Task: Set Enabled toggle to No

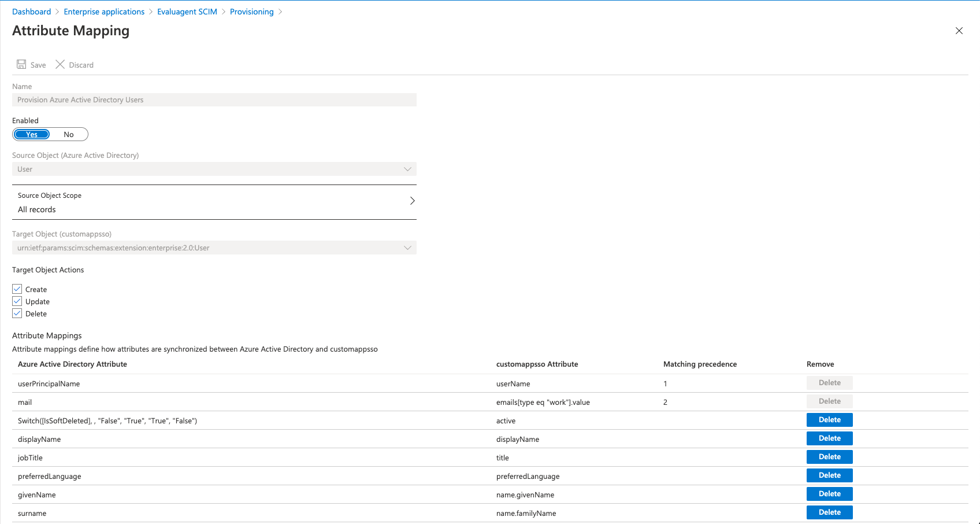Action: pyautogui.click(x=69, y=134)
